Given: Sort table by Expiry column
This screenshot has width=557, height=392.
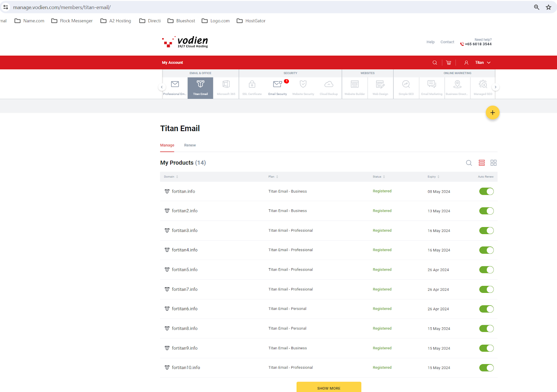Looking at the screenshot, I should [433, 177].
